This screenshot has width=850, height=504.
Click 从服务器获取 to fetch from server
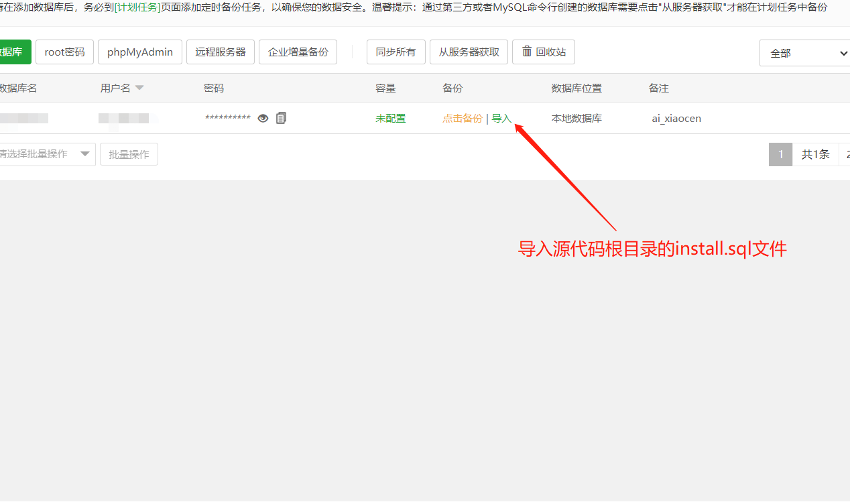click(x=469, y=52)
